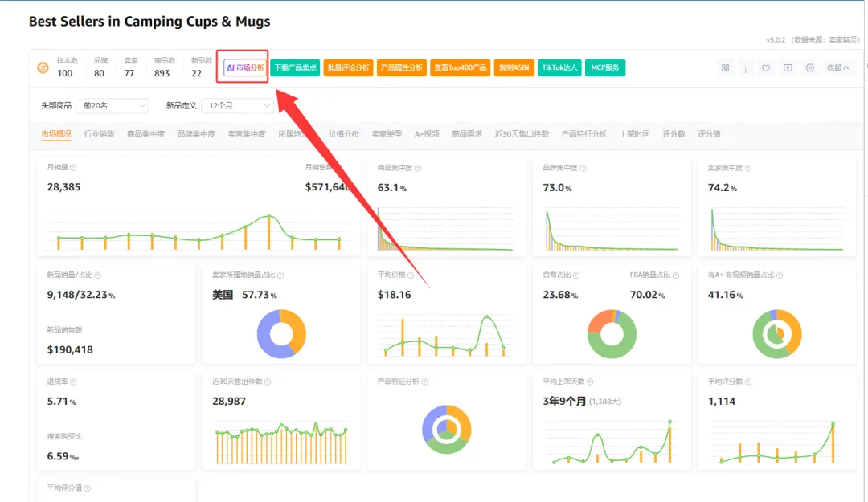The image size is (868, 502).
Task: Click the monthly sales value 28,385
Action: point(63,187)
